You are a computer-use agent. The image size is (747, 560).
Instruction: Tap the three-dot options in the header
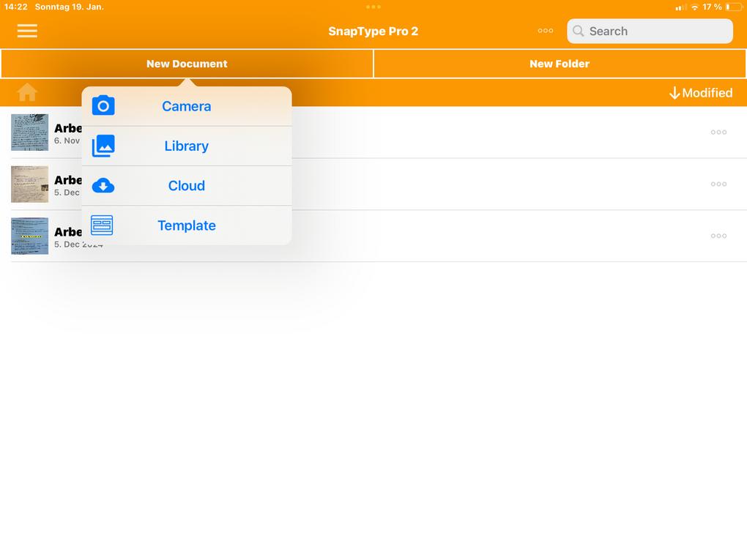[546, 31]
